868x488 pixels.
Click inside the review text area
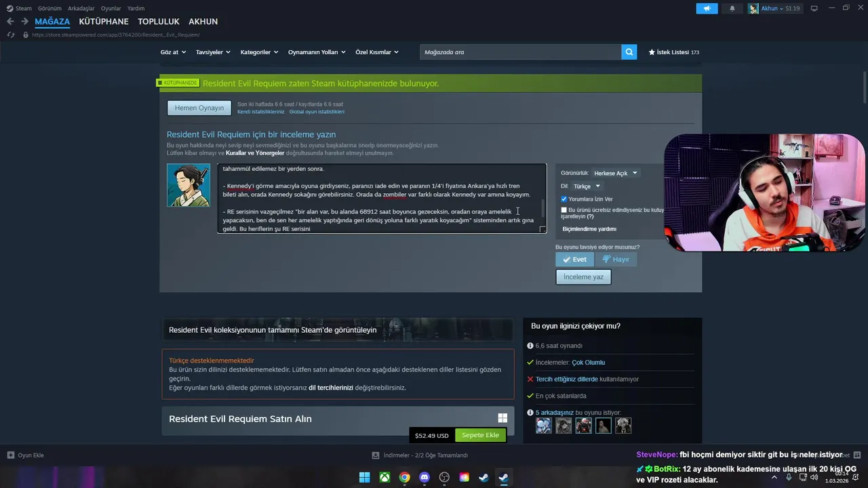coord(381,199)
